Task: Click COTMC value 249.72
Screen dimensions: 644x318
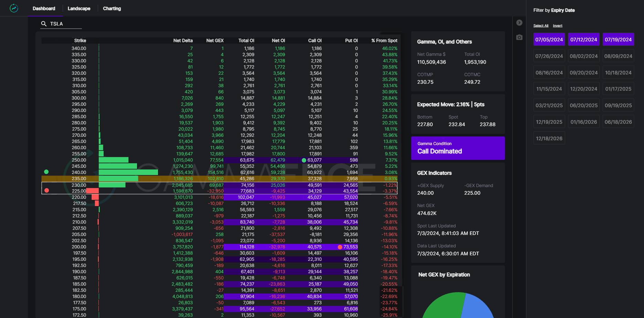Action: pyautogui.click(x=472, y=82)
